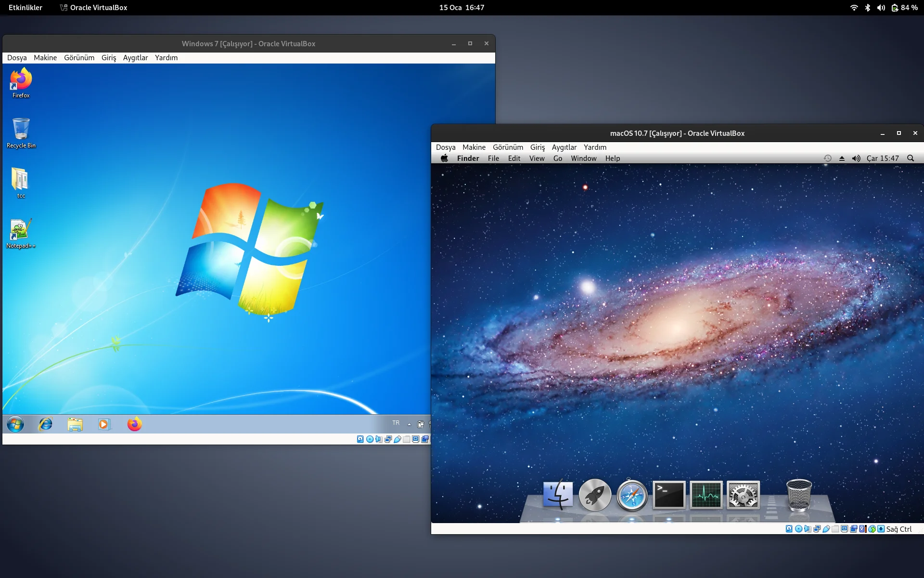Click the macOS guest volume icon

pyautogui.click(x=856, y=158)
